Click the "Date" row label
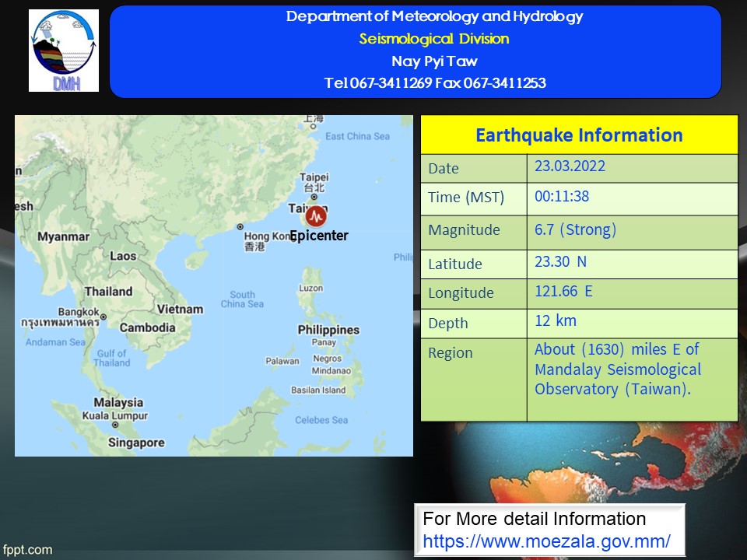This screenshot has height=560, width=747. [x=444, y=169]
